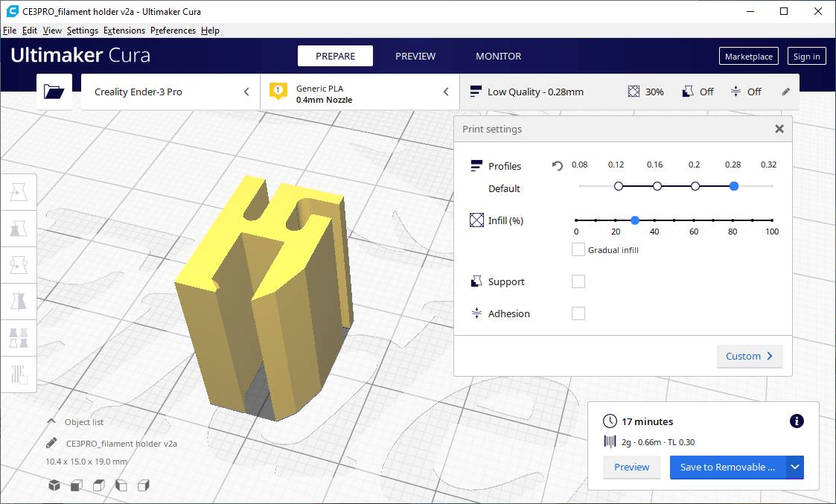Switch to right side view cube icon
This screenshot has height=504, width=836.
coord(143,485)
